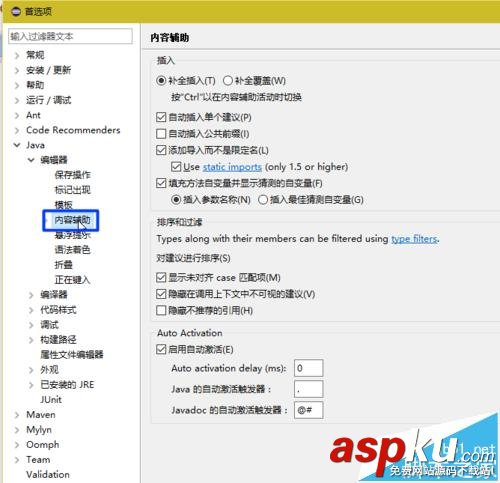Toggle 添加导入而不是限定名(L) checkbox
This screenshot has height=483, width=500.
click(161, 150)
